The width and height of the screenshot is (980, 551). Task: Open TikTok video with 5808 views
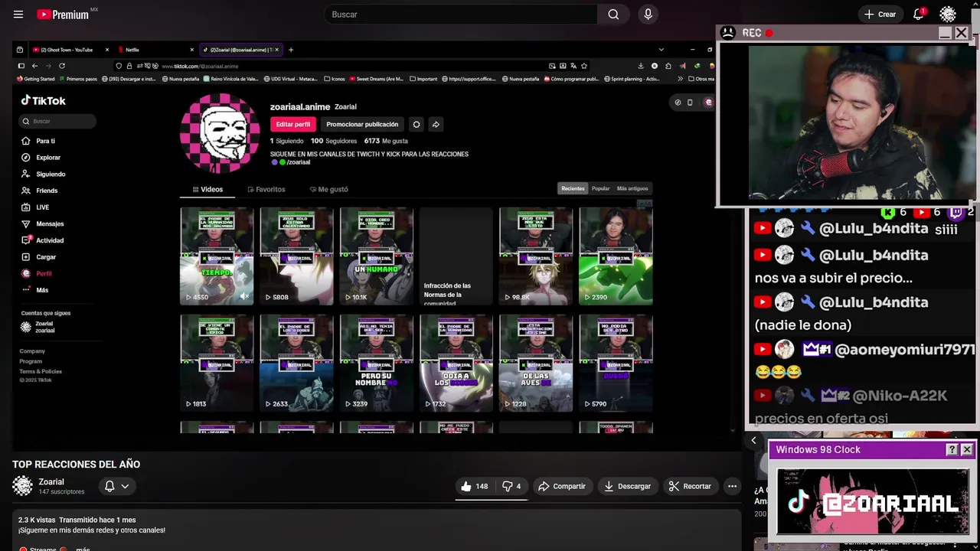(x=296, y=256)
